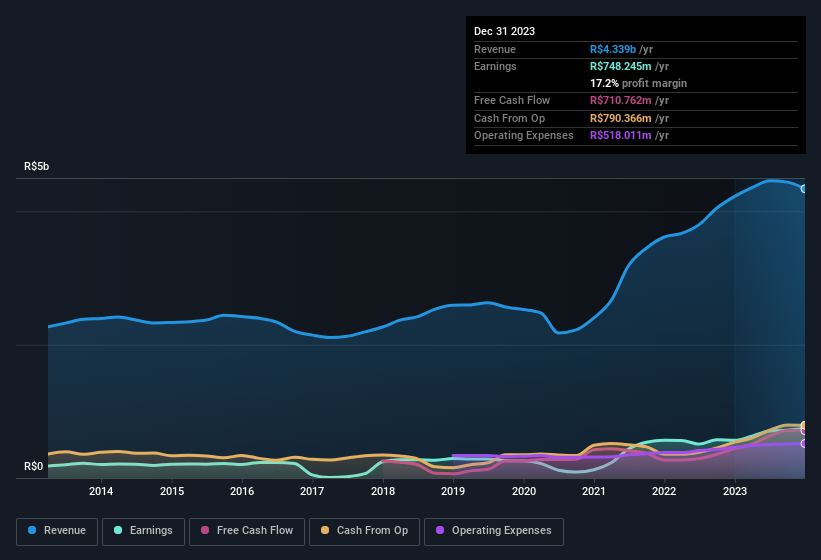The width and height of the screenshot is (821, 560).
Task: Click the 2017 x-axis label
Action: 312,491
